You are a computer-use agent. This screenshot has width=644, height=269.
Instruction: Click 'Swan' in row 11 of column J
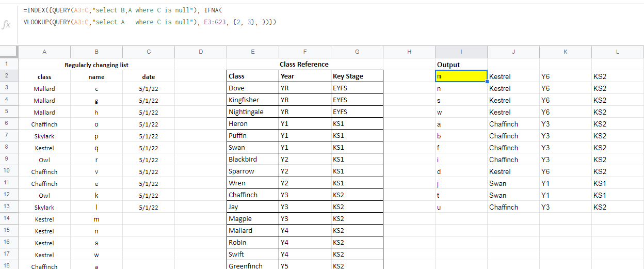click(x=513, y=183)
